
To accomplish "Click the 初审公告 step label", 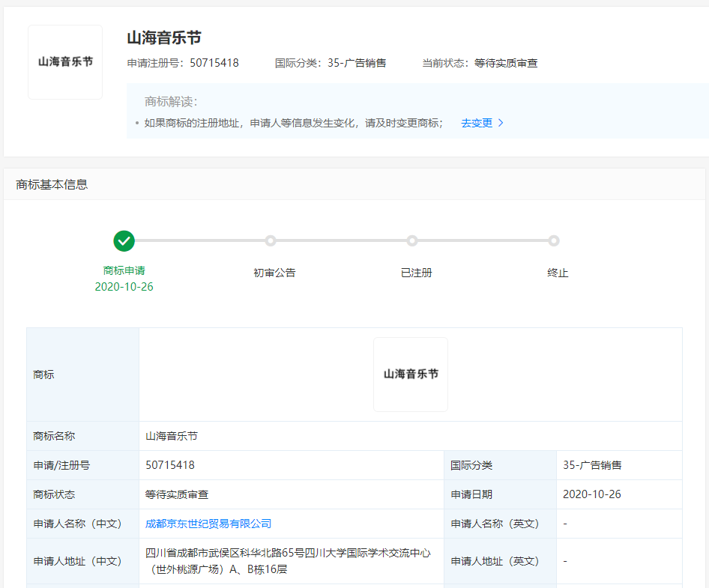I will (x=274, y=273).
